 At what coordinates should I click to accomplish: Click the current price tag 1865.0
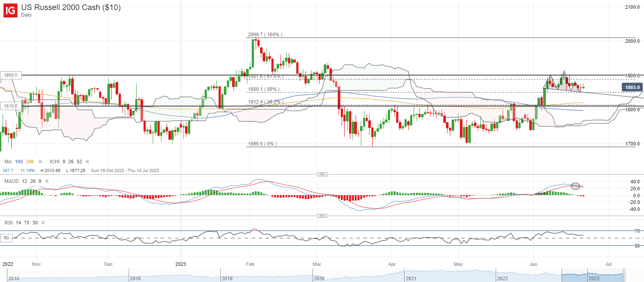(x=632, y=87)
